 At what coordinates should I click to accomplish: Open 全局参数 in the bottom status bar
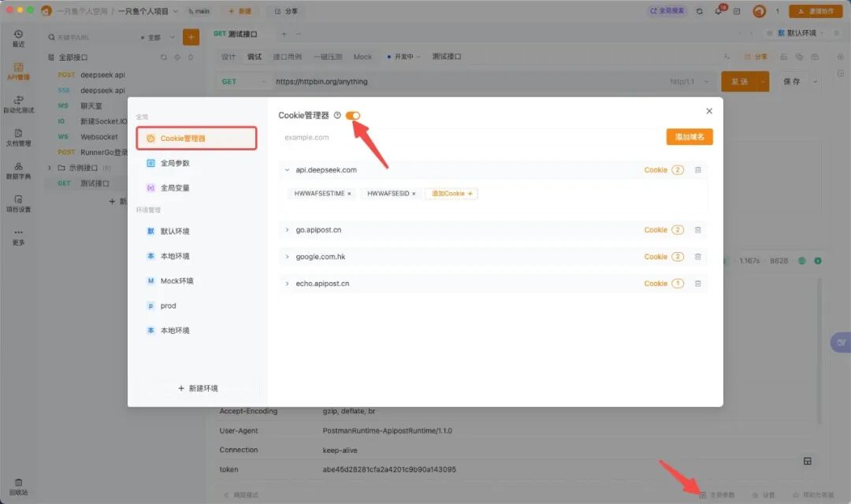[718, 495]
